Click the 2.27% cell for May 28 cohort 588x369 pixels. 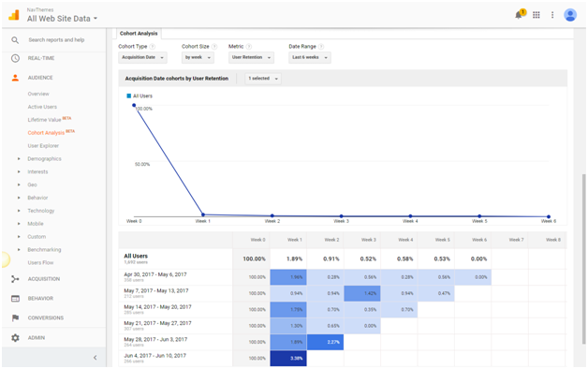click(325, 342)
